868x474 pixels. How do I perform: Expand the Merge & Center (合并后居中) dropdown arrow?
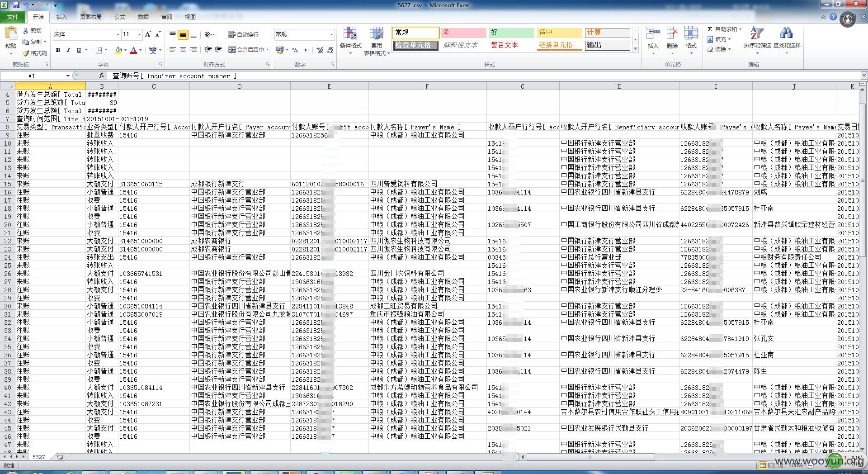tap(268, 50)
